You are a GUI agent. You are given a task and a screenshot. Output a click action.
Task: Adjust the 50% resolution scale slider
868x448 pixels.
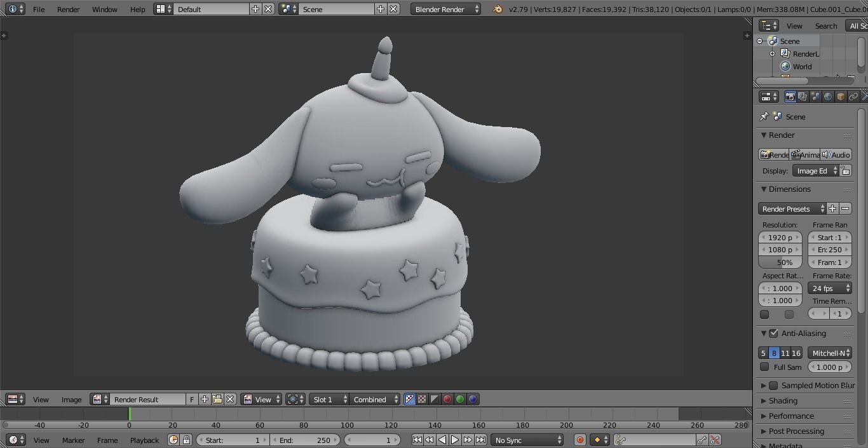(x=780, y=262)
